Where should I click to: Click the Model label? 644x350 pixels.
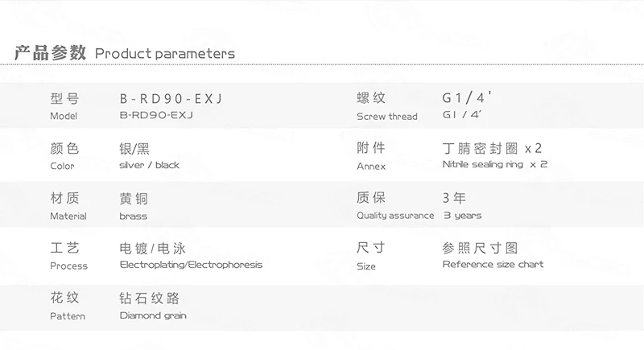[64, 116]
